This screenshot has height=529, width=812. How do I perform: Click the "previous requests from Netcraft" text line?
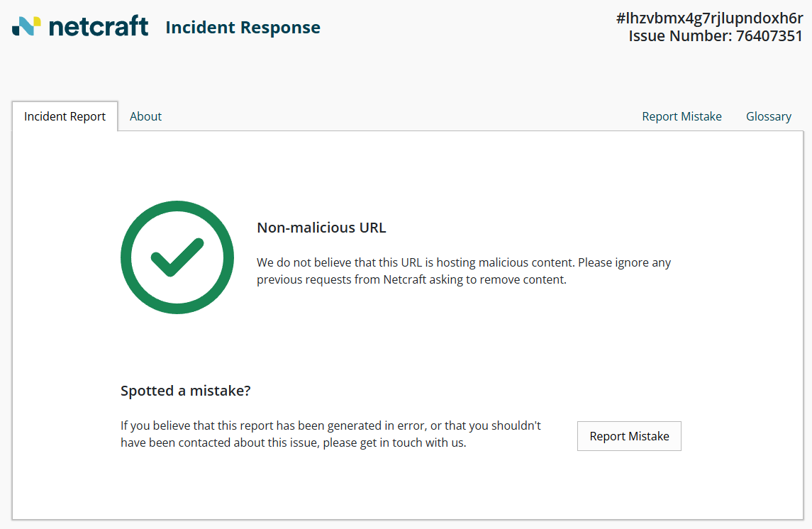point(411,279)
